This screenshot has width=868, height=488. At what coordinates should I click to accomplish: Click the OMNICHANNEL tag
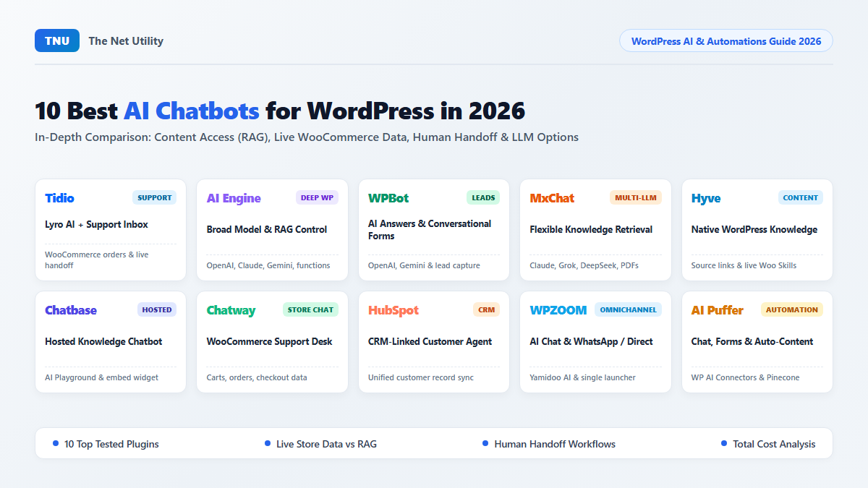click(x=628, y=309)
